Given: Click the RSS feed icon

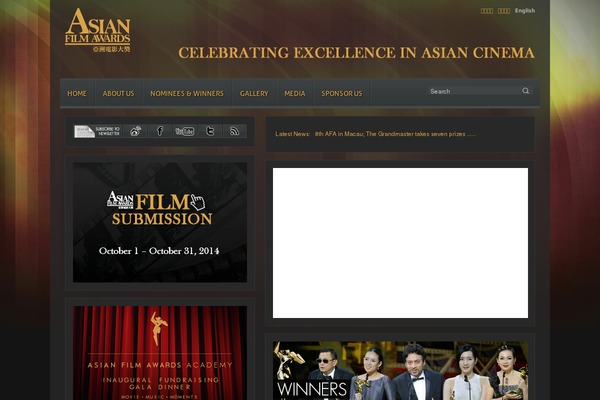Looking at the screenshot, I should tap(235, 131).
